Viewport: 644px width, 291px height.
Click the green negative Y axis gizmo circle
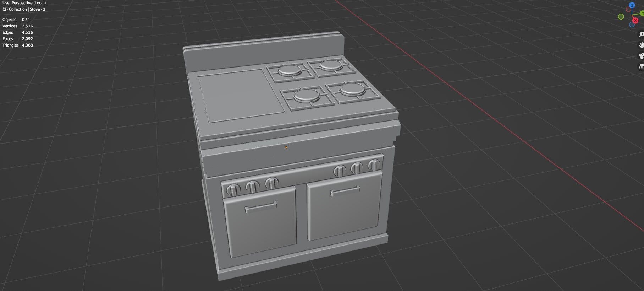pyautogui.click(x=621, y=17)
